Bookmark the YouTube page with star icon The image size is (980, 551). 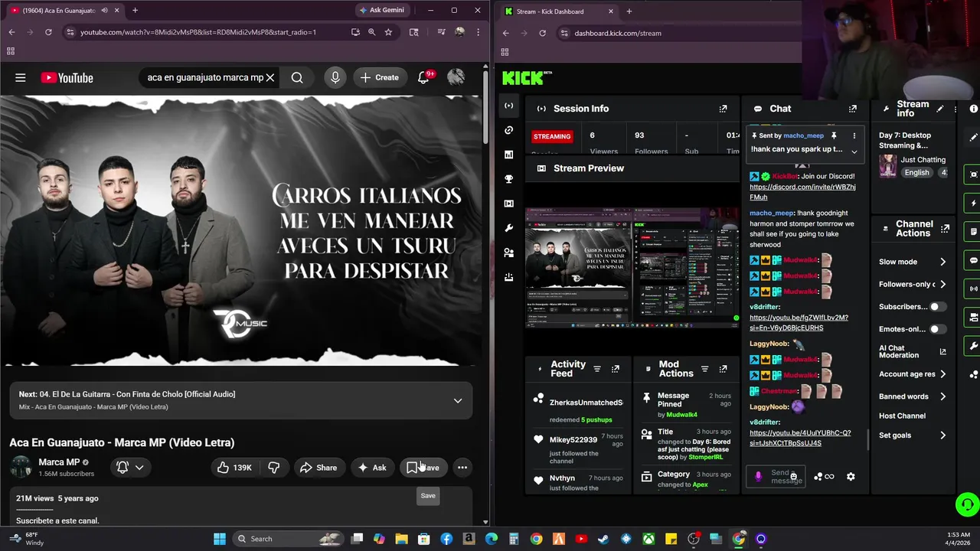[388, 32]
